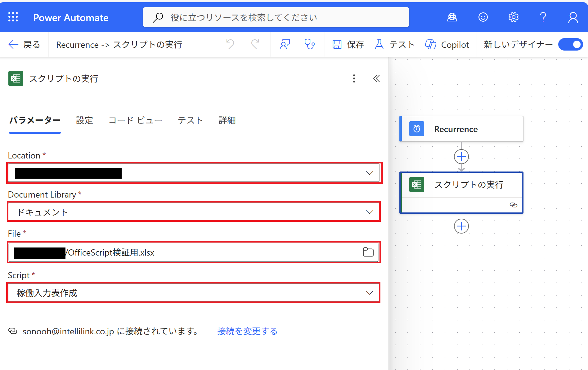Click the Excel icon on script action card
The width and height of the screenshot is (588, 370).
[x=417, y=185]
